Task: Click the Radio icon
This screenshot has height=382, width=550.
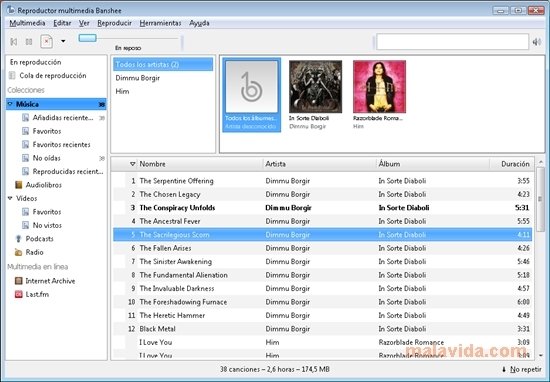Action: (x=19, y=252)
